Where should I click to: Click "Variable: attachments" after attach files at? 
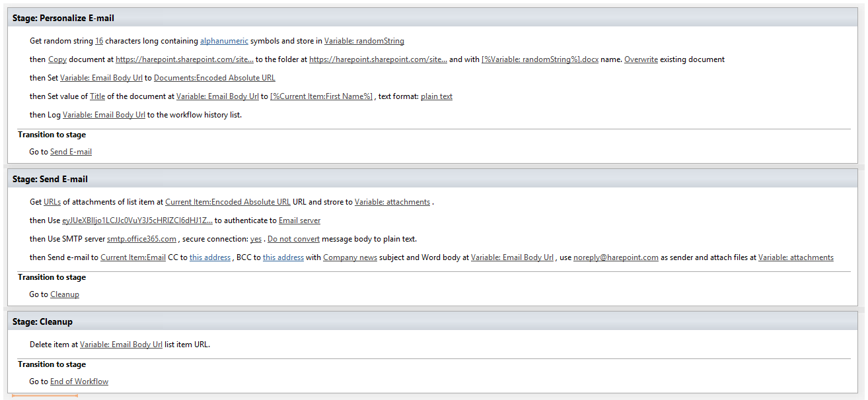coord(796,257)
